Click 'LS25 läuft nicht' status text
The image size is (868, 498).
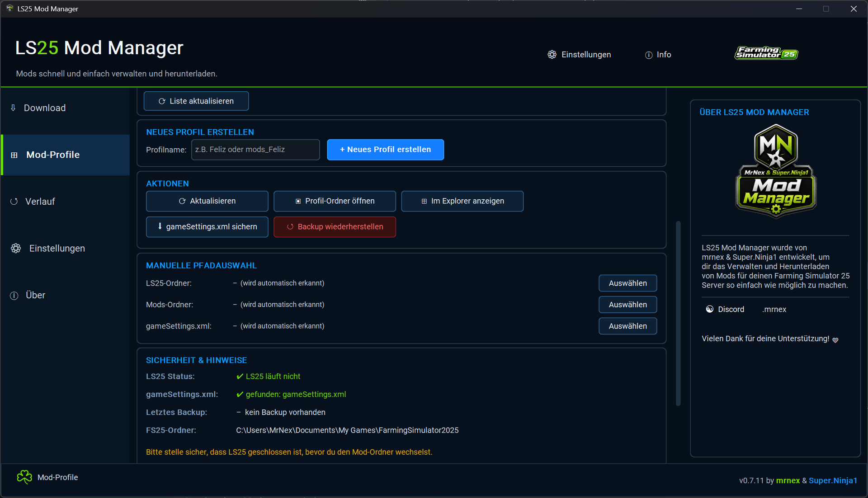273,376
